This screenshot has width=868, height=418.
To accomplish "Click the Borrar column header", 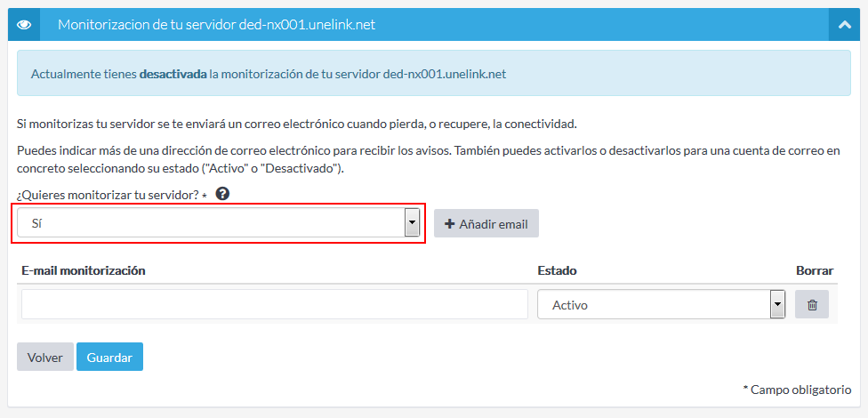I will click(814, 270).
